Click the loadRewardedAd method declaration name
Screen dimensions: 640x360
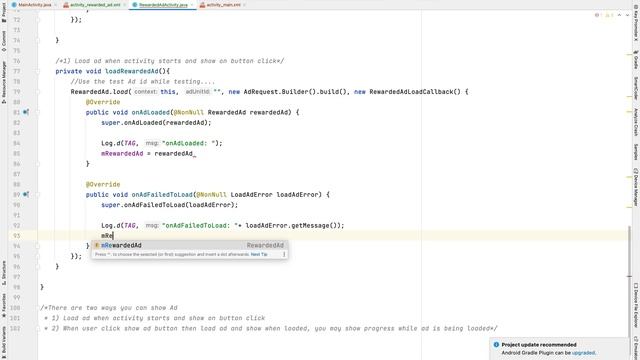point(131,71)
